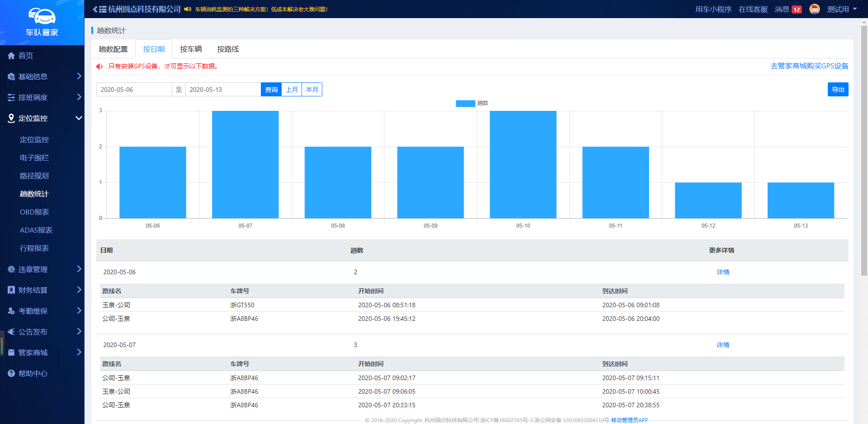Open the user avatar in top bar
This screenshot has height=424, width=868.
814,9
